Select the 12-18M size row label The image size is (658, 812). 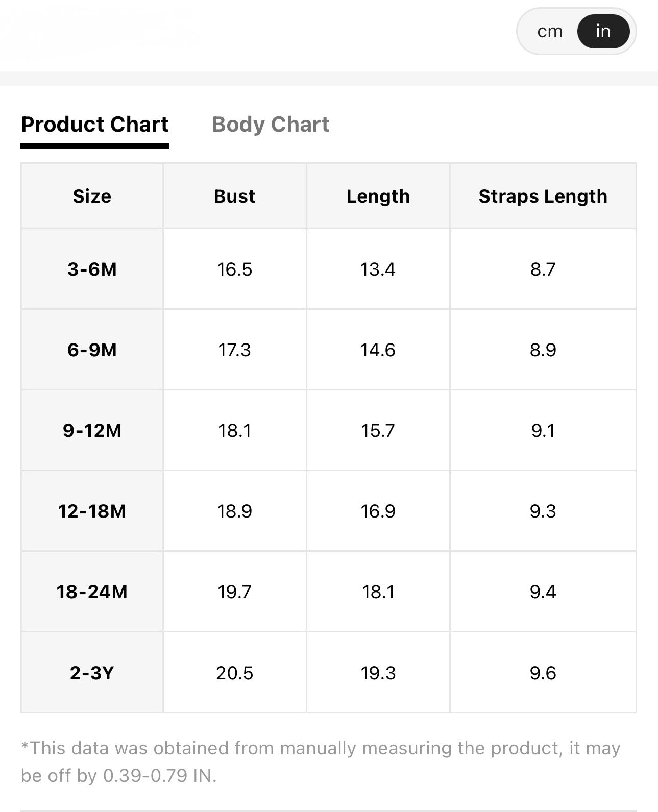92,511
